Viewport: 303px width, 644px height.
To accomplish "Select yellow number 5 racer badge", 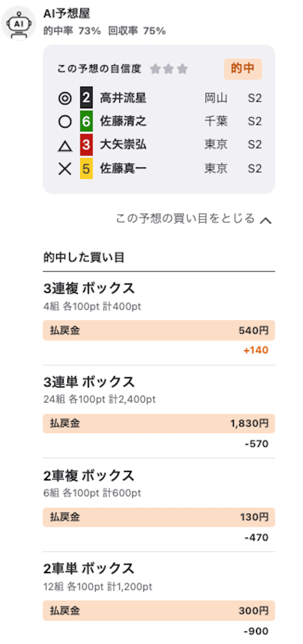I will click(86, 168).
